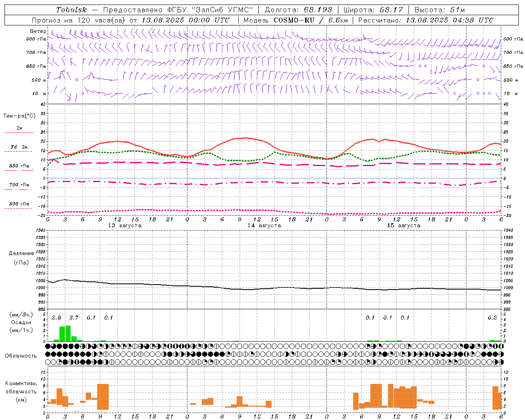Click the "Облачность" cloud cover label
The image size is (525, 420).
coord(21,356)
